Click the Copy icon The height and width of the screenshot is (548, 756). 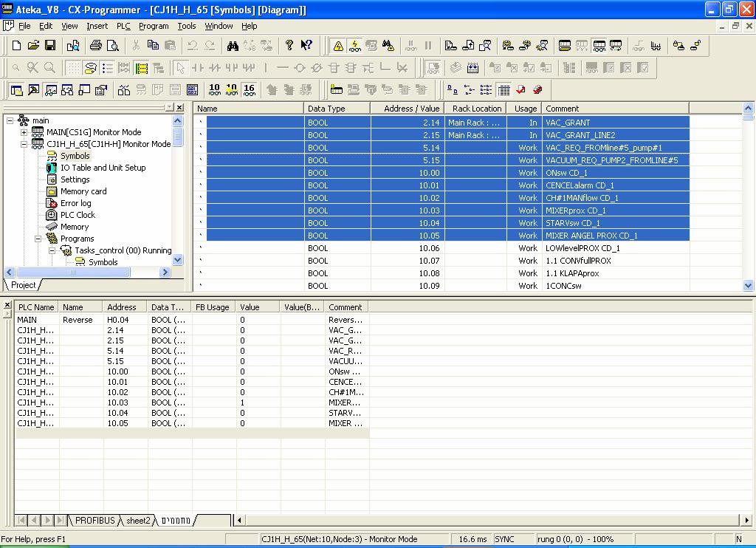pos(153,45)
